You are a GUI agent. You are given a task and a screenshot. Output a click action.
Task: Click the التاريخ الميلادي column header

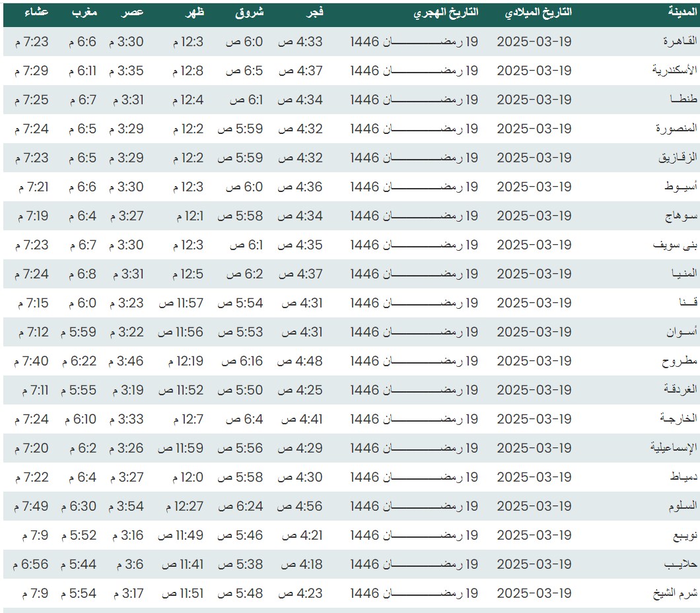[538, 13]
